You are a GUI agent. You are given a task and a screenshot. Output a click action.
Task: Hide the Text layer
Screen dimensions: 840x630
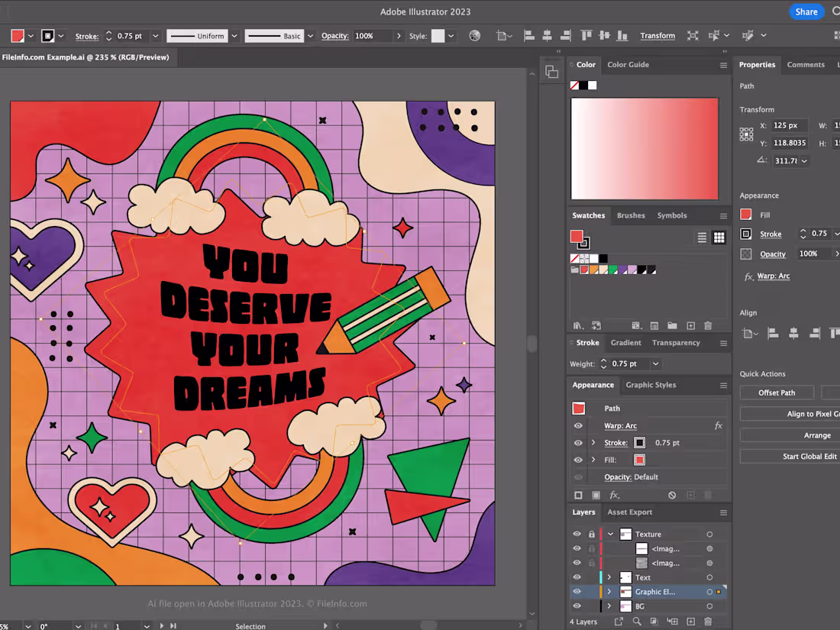(x=577, y=577)
